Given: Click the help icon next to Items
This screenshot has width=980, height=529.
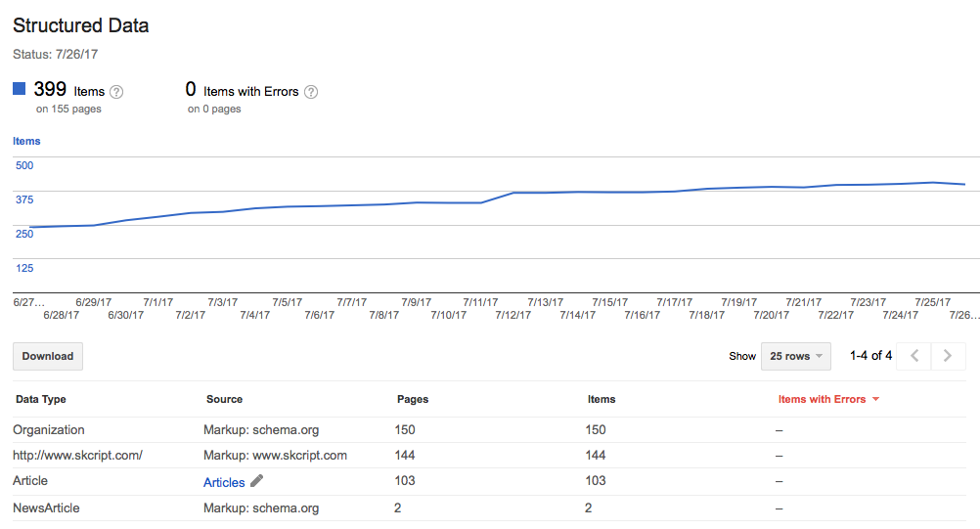Looking at the screenshot, I should tap(116, 92).
